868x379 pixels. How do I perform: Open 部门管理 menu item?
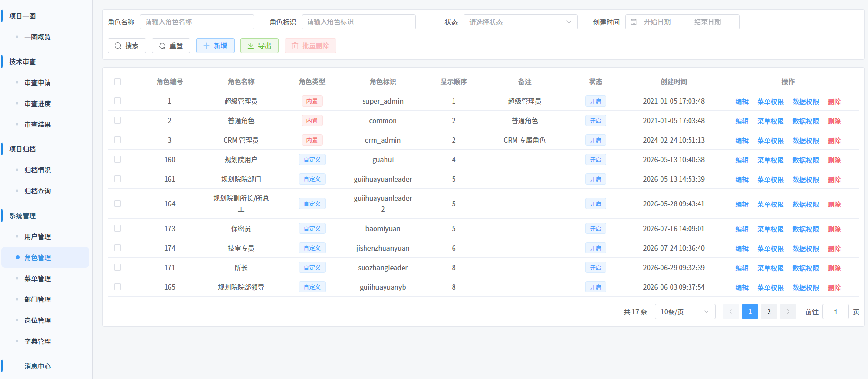coord(38,300)
